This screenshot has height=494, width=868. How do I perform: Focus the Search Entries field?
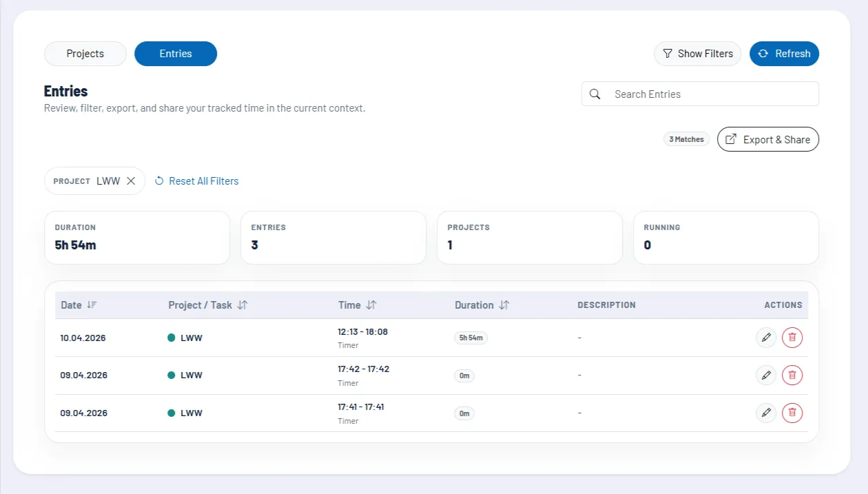(700, 94)
